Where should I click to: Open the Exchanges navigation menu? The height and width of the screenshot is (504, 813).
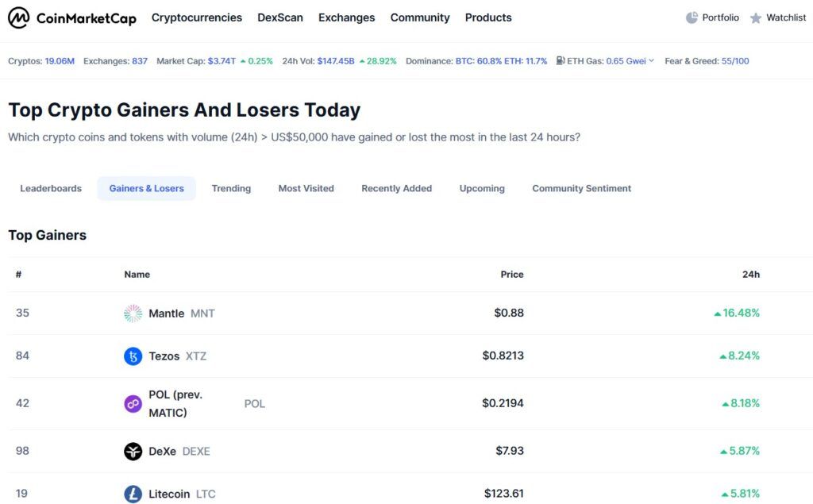tap(346, 17)
